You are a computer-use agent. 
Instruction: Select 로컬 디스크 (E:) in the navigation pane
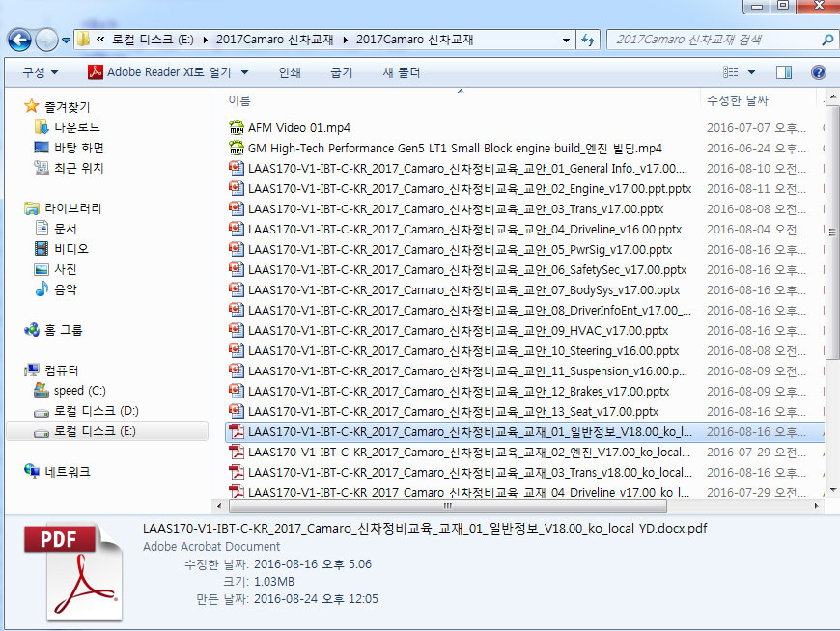[x=107, y=431]
